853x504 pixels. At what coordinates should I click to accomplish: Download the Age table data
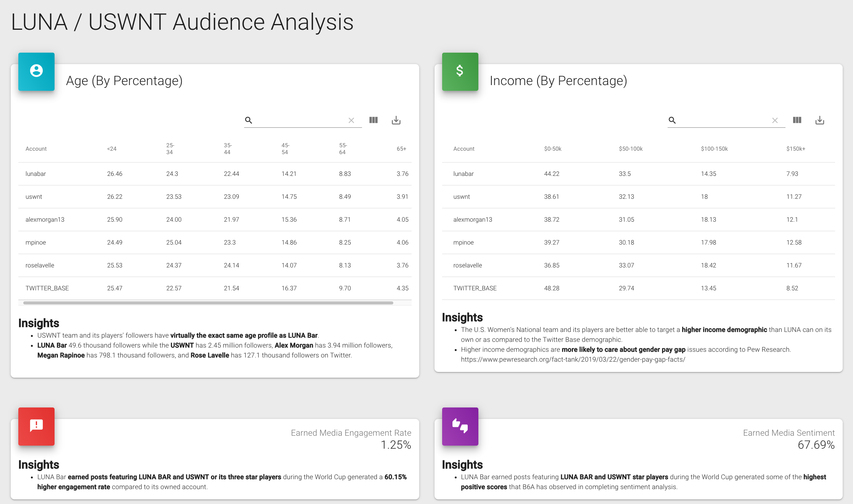tap(396, 120)
